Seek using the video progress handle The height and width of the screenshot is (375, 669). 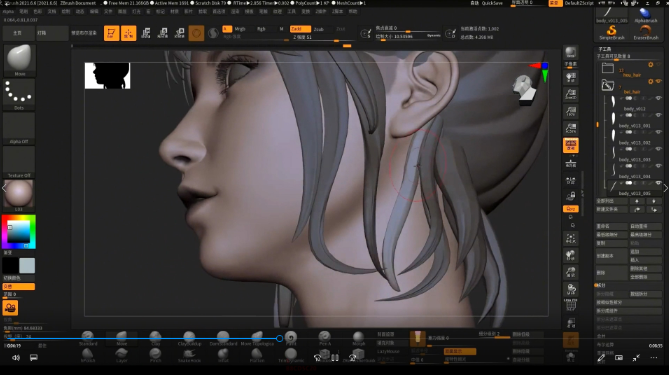coord(279,338)
